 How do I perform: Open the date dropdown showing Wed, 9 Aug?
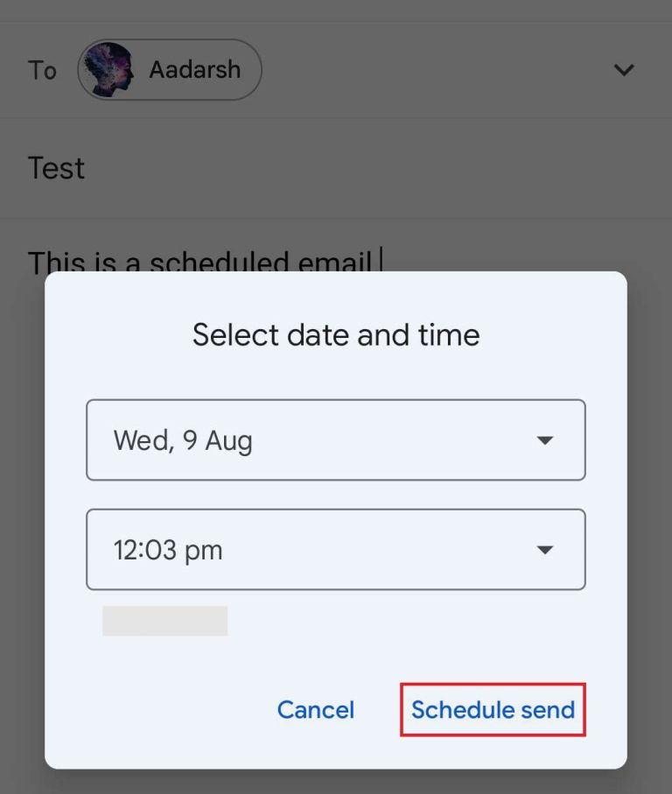[335, 440]
